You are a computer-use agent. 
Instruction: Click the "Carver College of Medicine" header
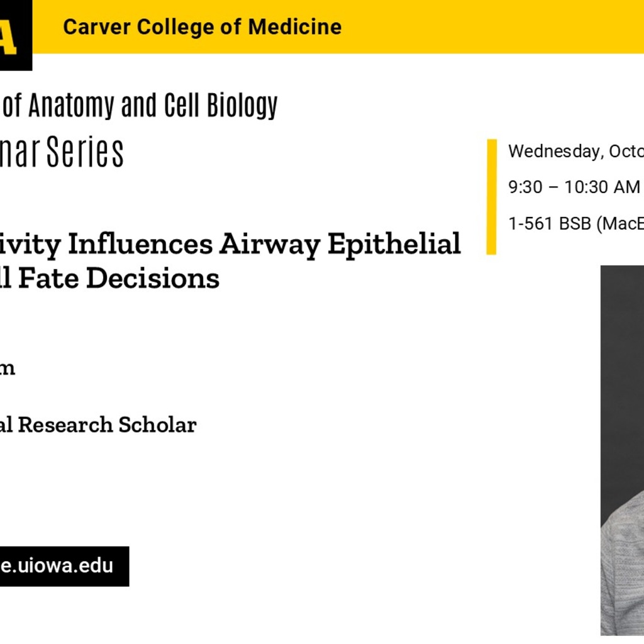pyautogui.click(x=203, y=27)
